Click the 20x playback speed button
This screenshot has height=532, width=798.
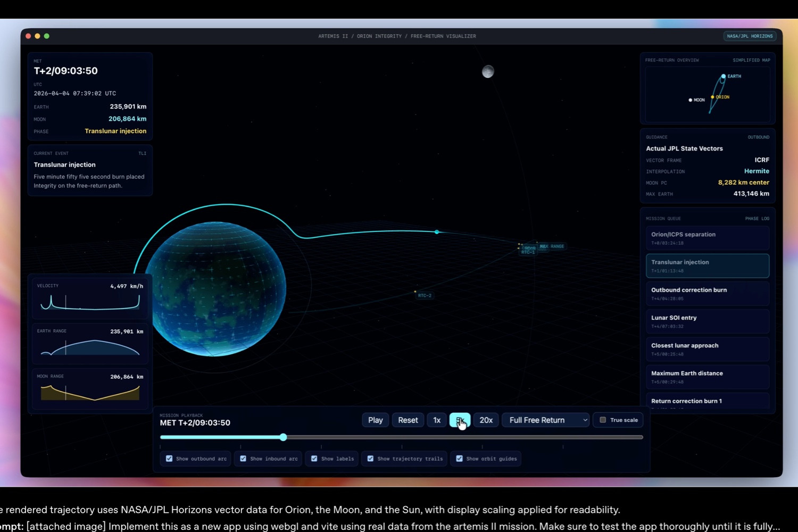(x=485, y=420)
